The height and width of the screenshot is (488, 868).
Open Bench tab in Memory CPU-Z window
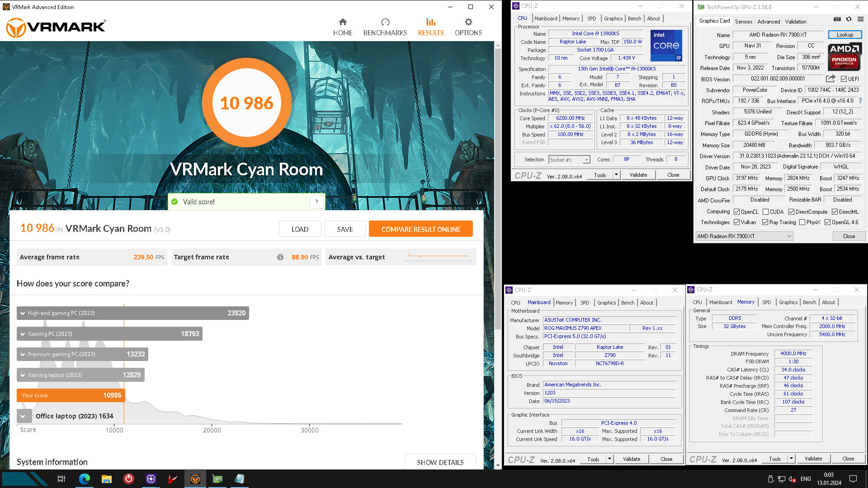click(810, 302)
